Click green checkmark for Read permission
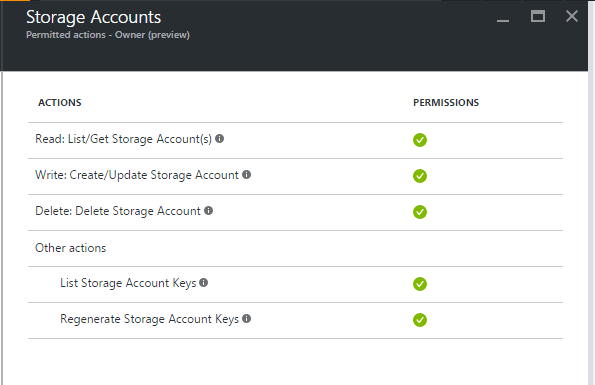The width and height of the screenshot is (595, 385). pyautogui.click(x=420, y=140)
